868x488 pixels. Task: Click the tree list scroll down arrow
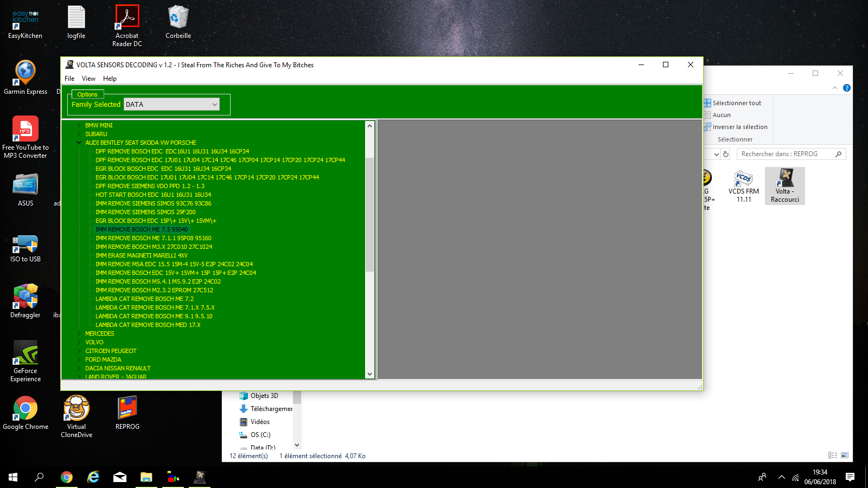coord(369,374)
